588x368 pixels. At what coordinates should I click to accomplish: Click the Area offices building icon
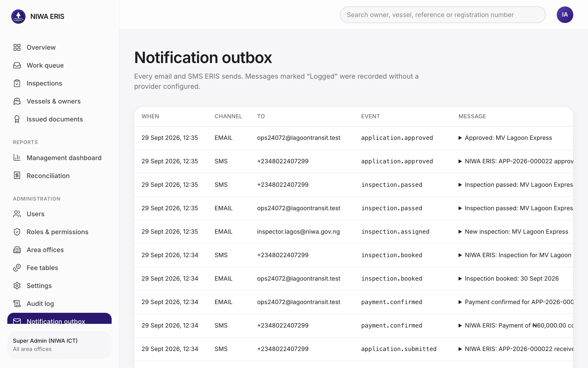point(17,250)
